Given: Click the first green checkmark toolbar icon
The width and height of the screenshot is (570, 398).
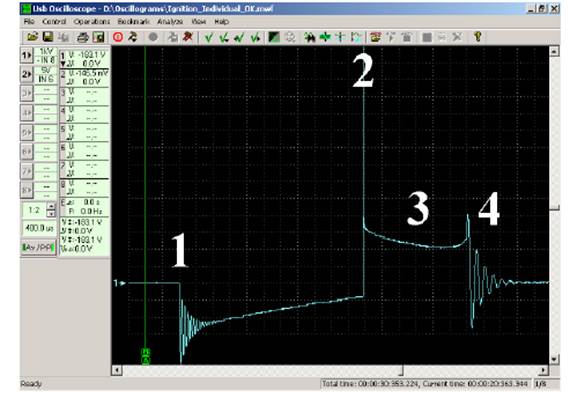Looking at the screenshot, I should pos(209,37).
